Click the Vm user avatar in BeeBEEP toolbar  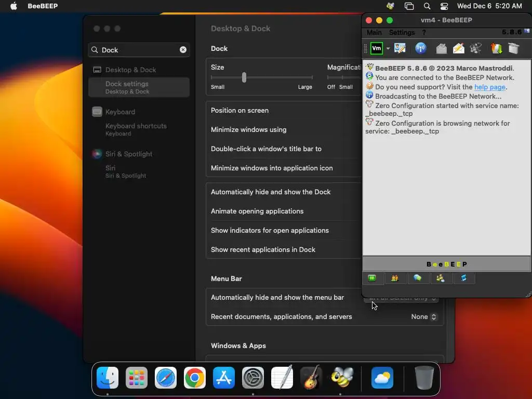(377, 48)
